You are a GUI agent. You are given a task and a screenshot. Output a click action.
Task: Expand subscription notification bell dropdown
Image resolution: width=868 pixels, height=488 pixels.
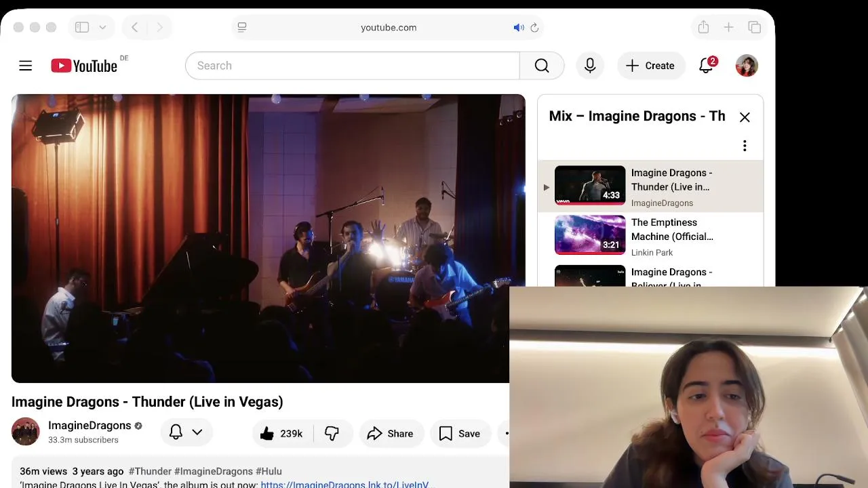[186, 432]
